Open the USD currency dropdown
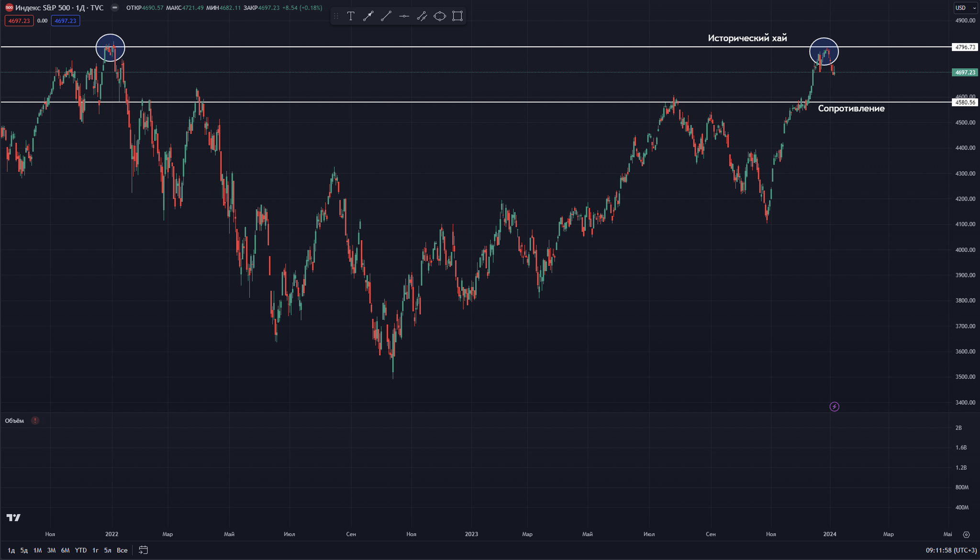The image size is (980, 560). tap(966, 8)
